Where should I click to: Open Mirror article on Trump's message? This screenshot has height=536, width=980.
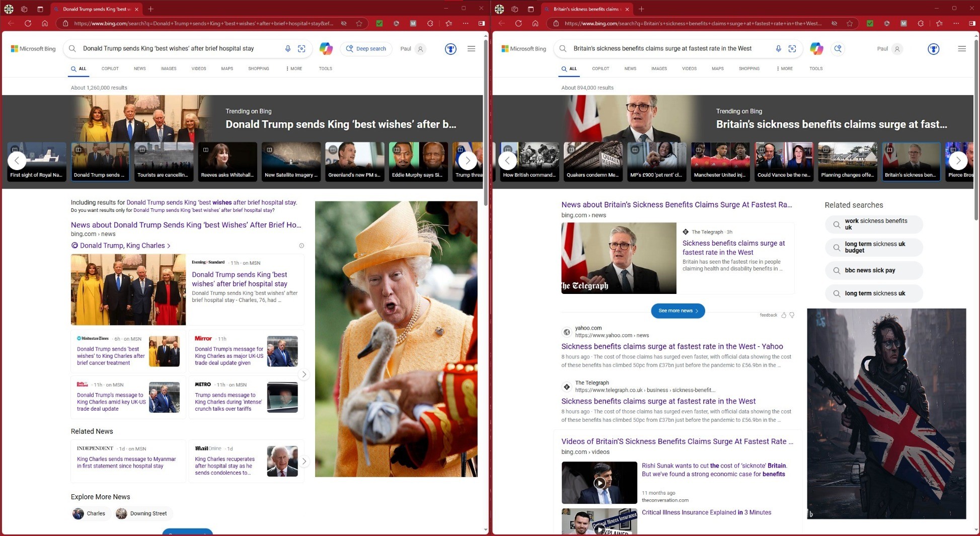[x=229, y=356]
